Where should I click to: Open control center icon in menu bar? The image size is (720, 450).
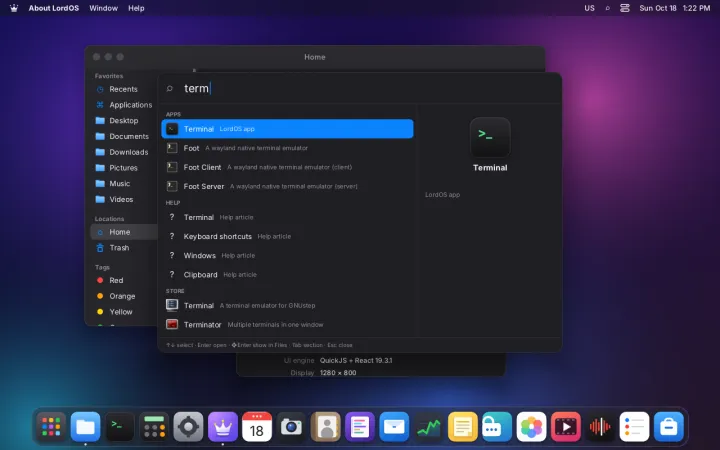(x=624, y=8)
